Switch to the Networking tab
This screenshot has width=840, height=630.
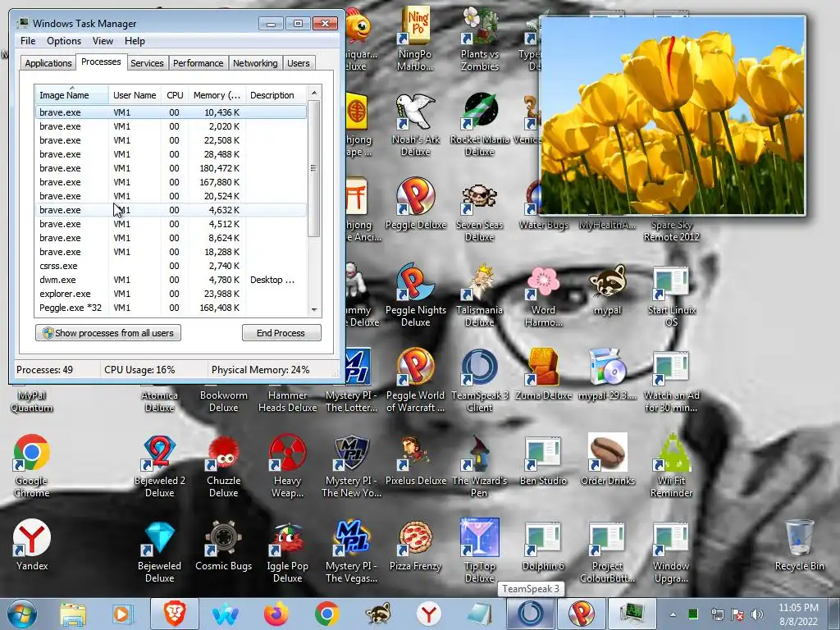[255, 63]
